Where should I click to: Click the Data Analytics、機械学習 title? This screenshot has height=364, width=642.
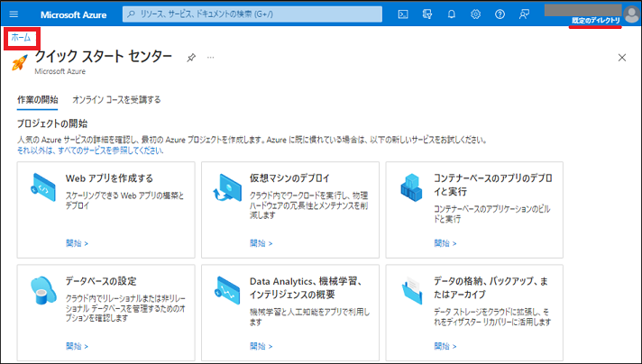coord(306,288)
